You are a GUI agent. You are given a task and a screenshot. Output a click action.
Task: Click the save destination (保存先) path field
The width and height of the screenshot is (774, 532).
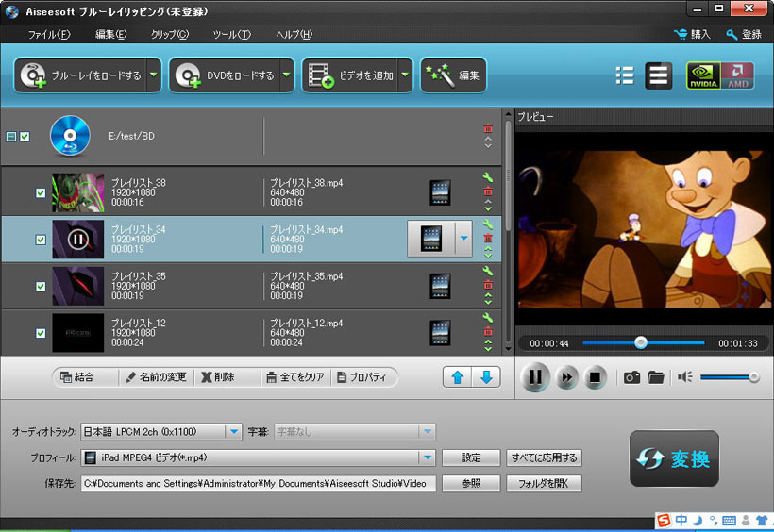[x=258, y=484]
